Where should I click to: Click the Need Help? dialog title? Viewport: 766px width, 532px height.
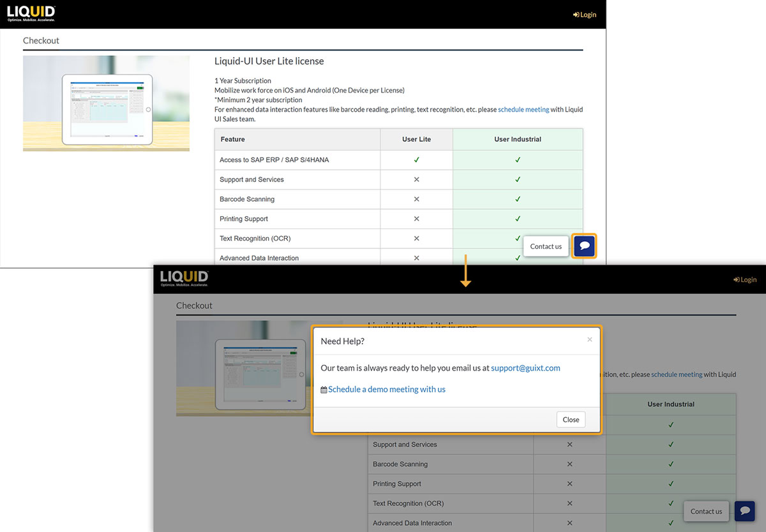tap(343, 341)
